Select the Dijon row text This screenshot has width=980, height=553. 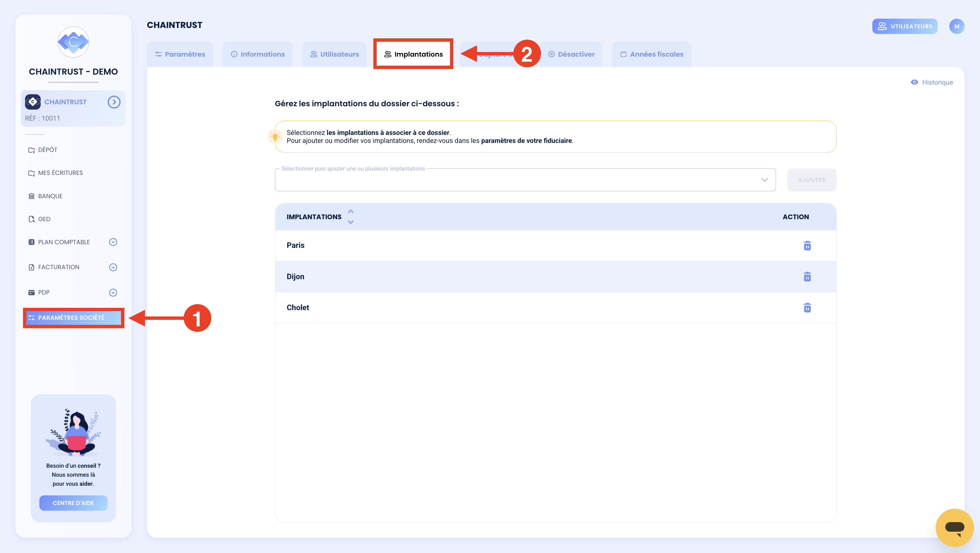point(296,276)
